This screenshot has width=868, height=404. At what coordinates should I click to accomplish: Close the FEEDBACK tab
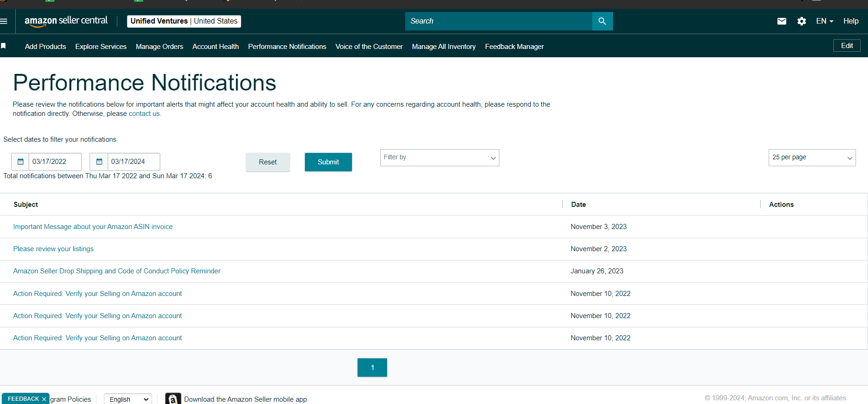click(44, 399)
